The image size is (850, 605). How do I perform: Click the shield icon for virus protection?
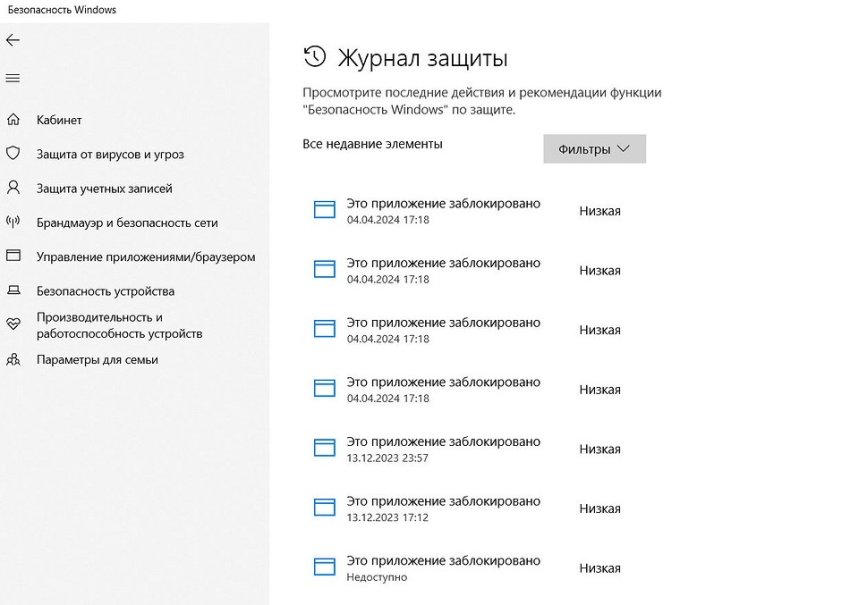[14, 154]
